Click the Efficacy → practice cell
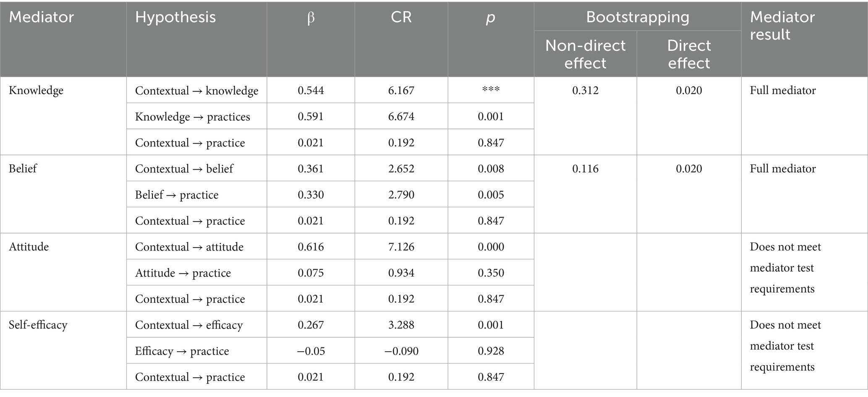The width and height of the screenshot is (868, 397). (x=182, y=351)
